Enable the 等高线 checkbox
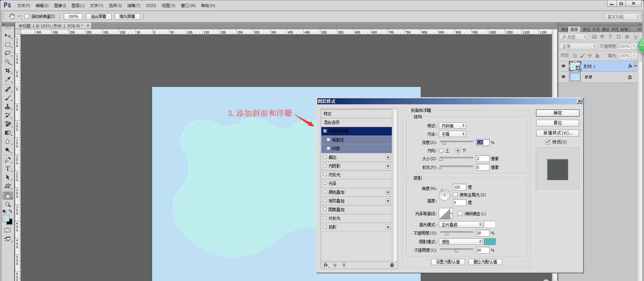The image size is (644, 281). tap(328, 139)
